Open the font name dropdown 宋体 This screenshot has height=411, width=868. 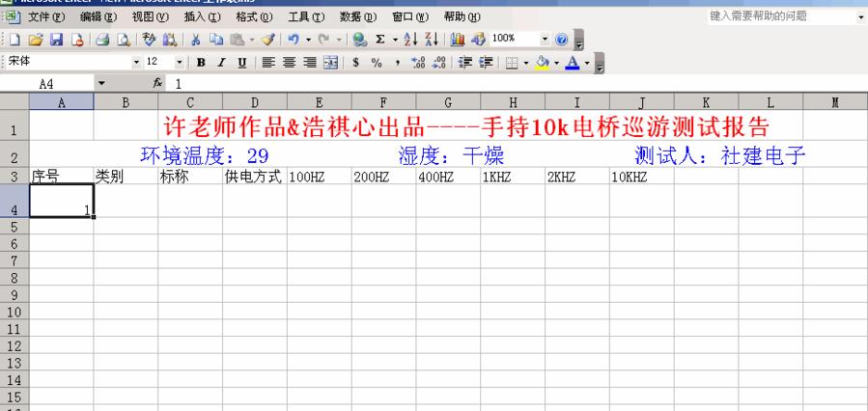137,63
